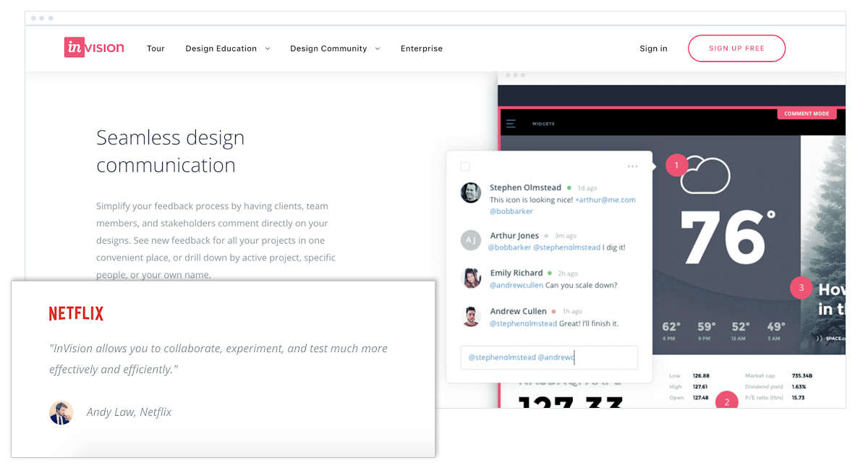Open the Tour page

[x=156, y=48]
